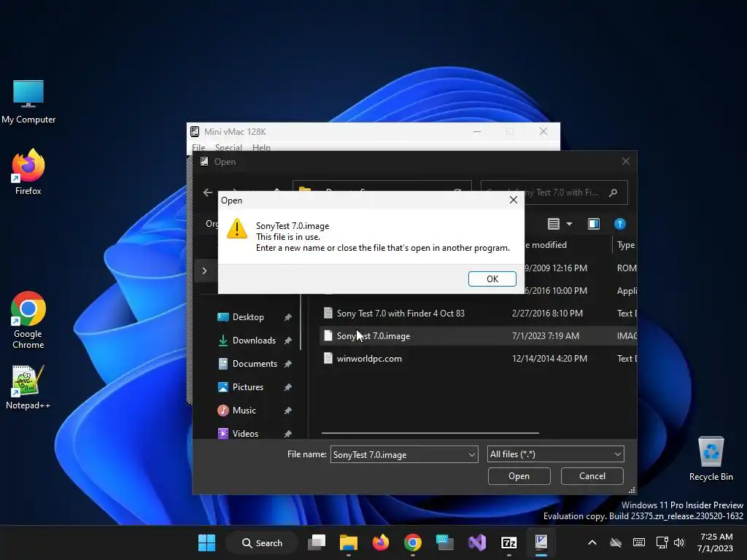Screen dimensions: 747x560
Task: Open Recycle Bin on desktop
Action: [711, 459]
